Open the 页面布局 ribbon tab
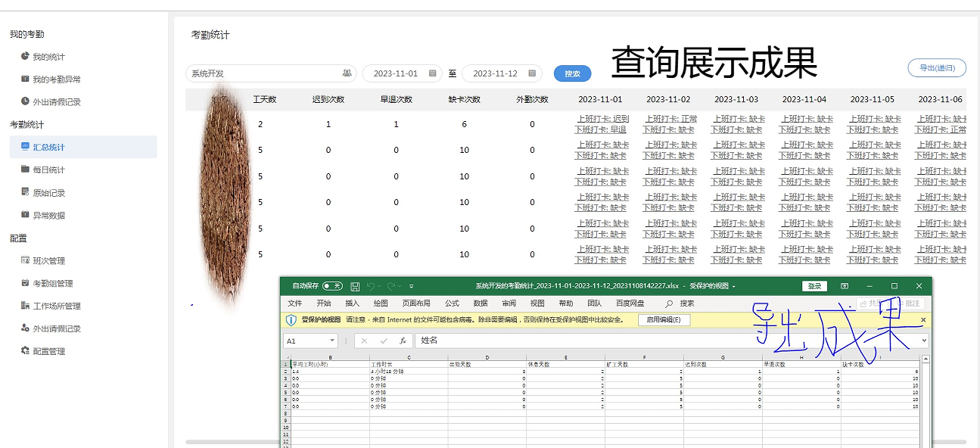Viewport: 980px width, 448px height. click(x=416, y=303)
